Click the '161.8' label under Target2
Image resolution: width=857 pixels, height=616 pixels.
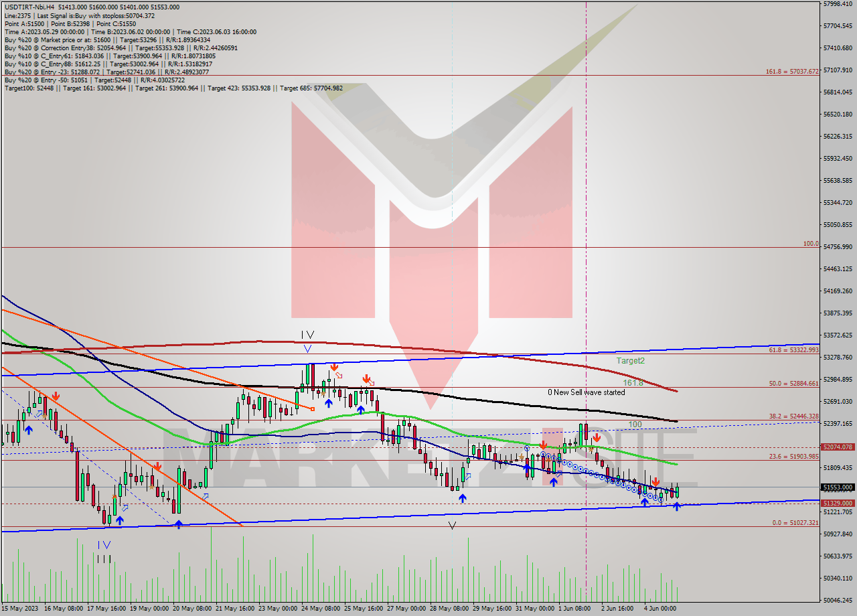[633, 383]
